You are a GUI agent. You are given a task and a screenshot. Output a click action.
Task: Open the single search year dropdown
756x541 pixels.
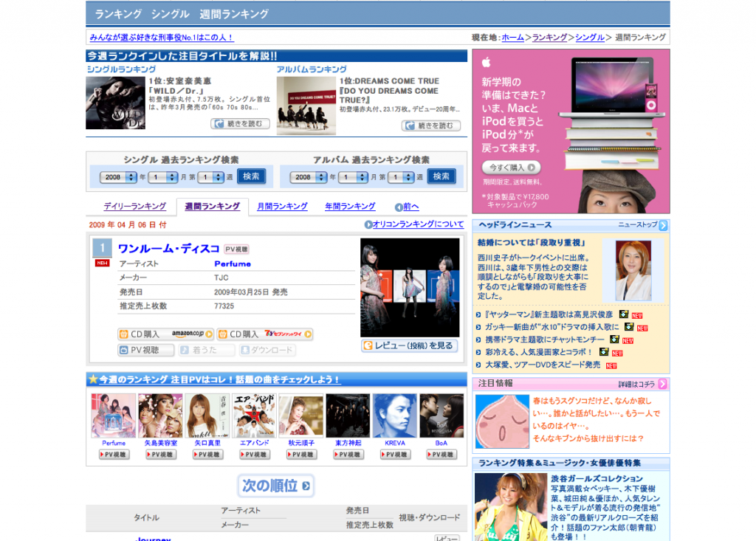click(x=119, y=177)
